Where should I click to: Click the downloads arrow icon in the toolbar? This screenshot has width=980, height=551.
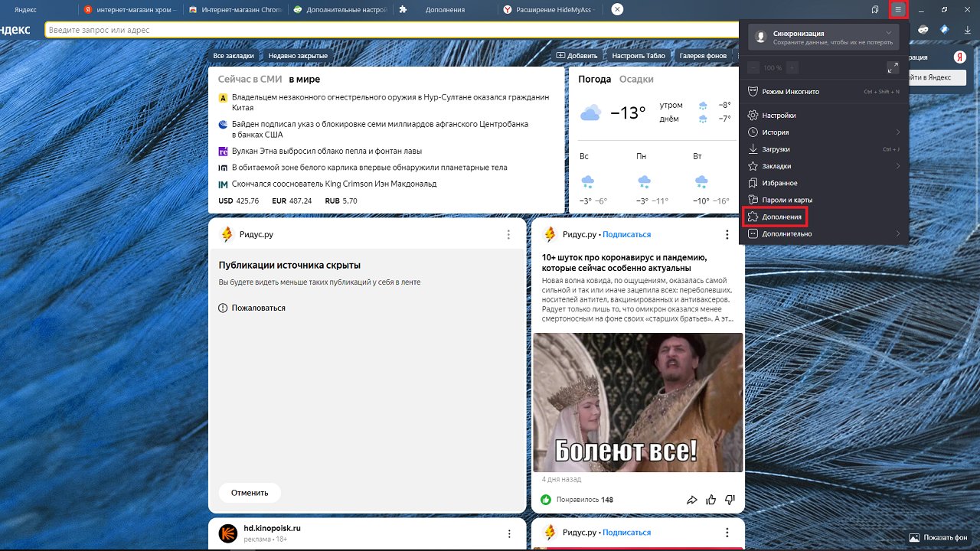coord(966,29)
